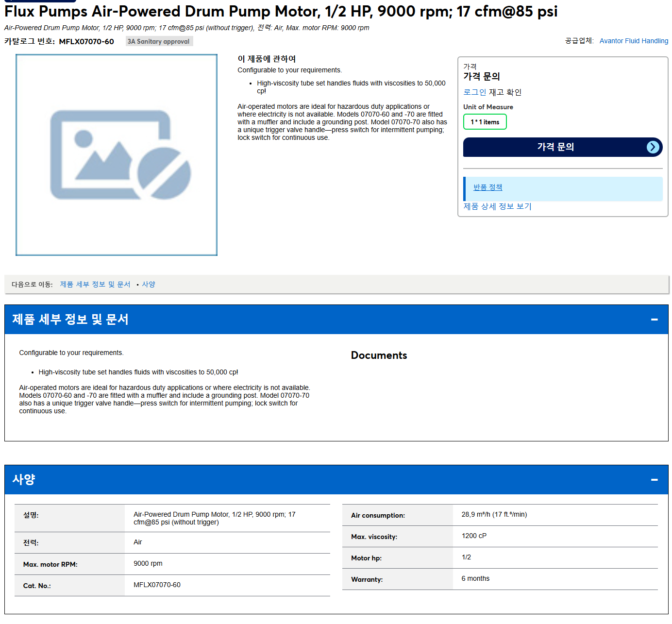Click the 제품 세부 정보 및 문서 header title
This screenshot has height=624, width=672.
pos(70,320)
